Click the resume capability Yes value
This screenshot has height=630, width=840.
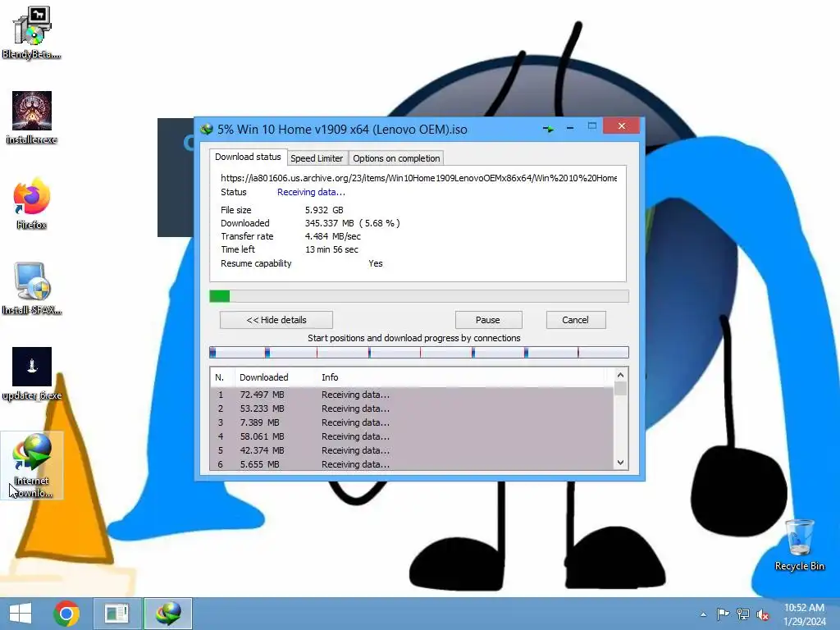pos(376,263)
